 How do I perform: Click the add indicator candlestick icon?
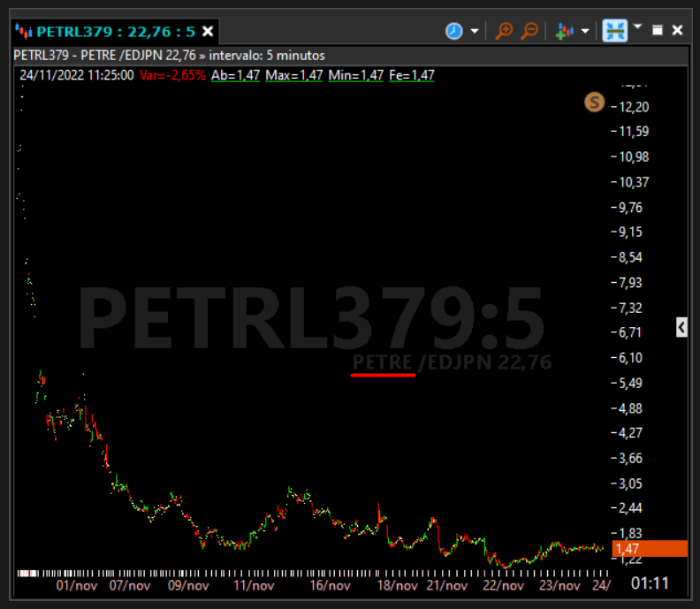pos(565,31)
